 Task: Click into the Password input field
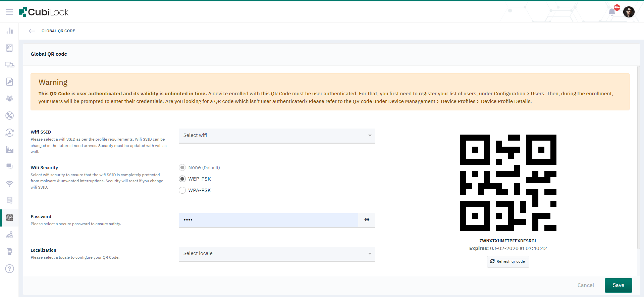tap(268, 220)
